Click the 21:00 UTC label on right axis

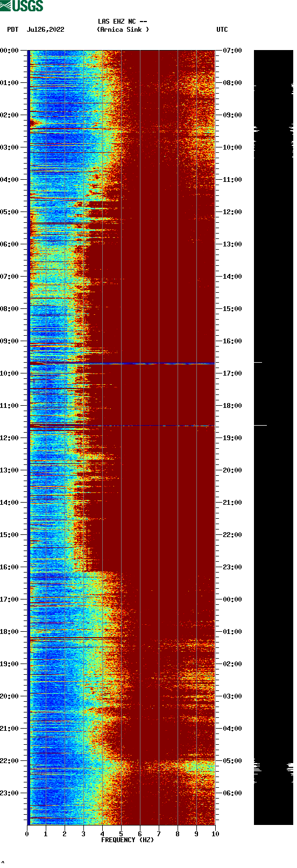[232, 503]
